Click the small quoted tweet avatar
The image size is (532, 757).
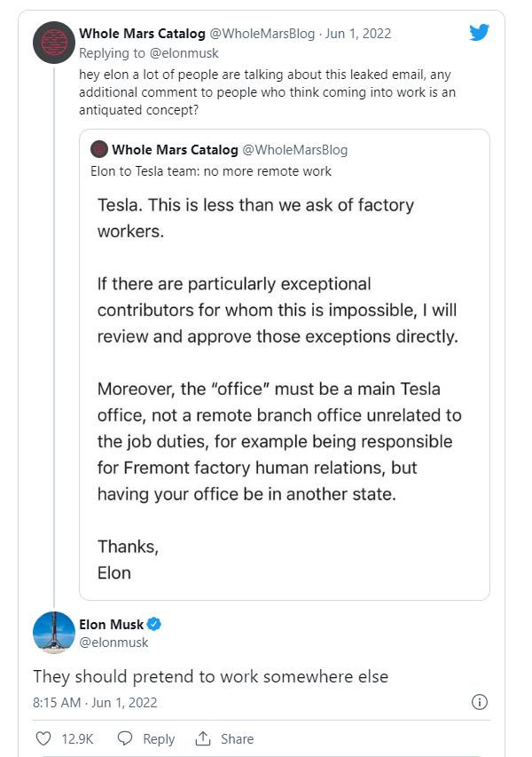[99, 149]
